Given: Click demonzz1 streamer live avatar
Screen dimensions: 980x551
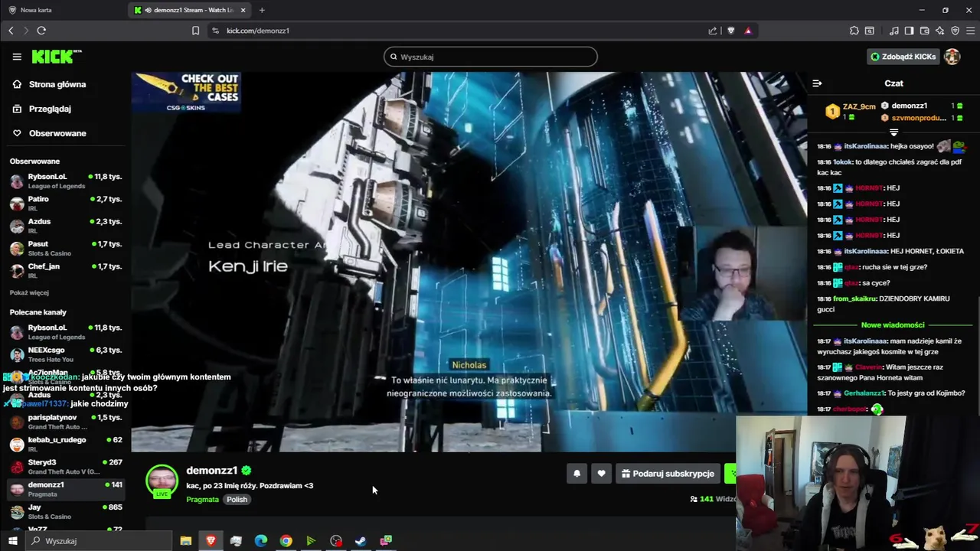Looking at the screenshot, I should coord(162,481).
